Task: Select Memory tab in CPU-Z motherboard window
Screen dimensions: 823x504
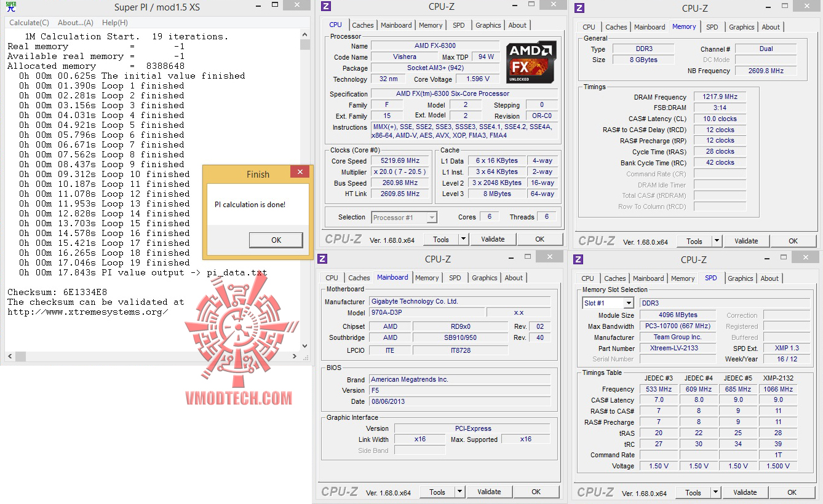Action: click(427, 278)
